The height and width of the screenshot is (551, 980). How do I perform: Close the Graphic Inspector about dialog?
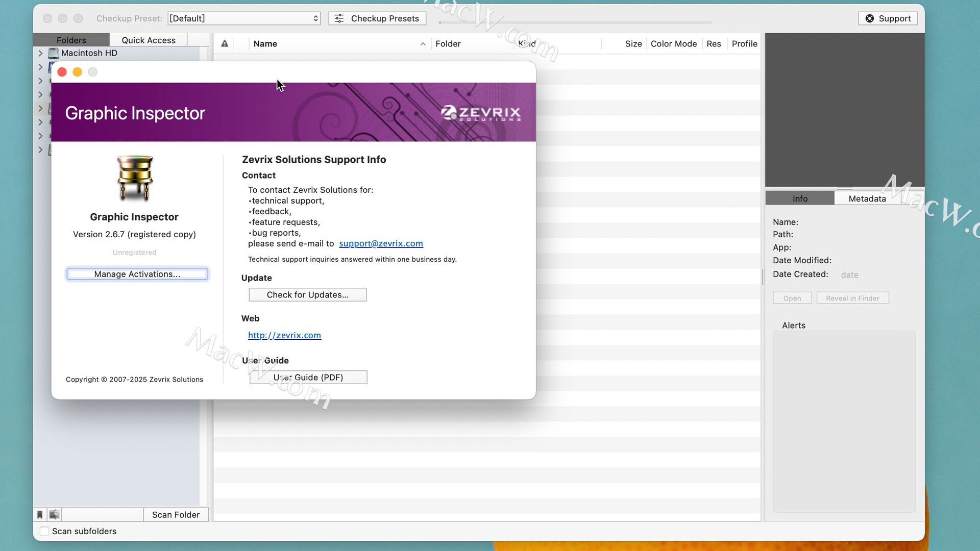coord(62,72)
